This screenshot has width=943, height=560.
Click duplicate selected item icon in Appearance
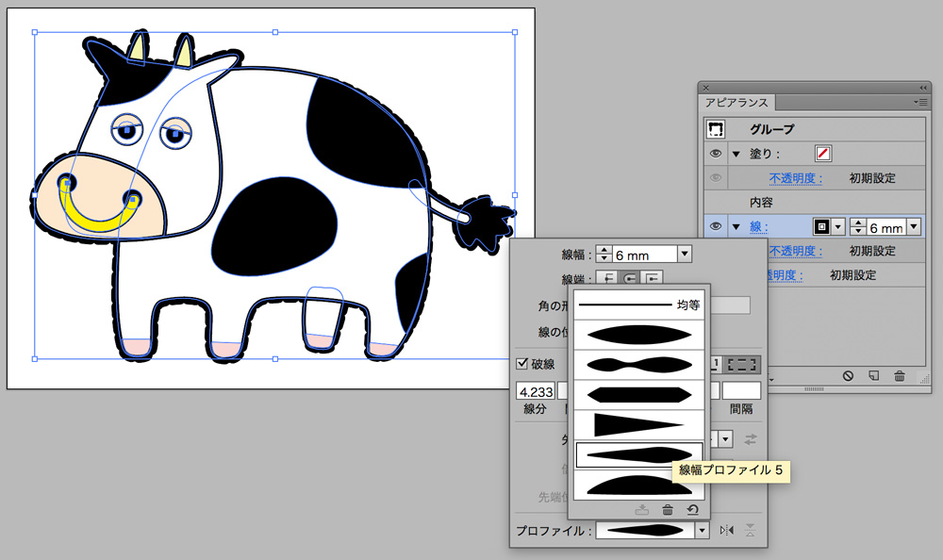(x=873, y=375)
